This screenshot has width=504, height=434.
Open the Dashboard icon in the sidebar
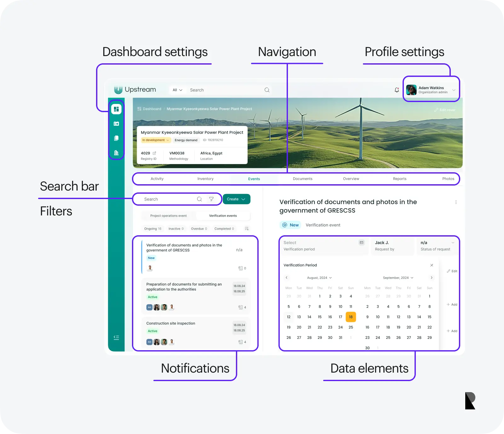(x=116, y=109)
